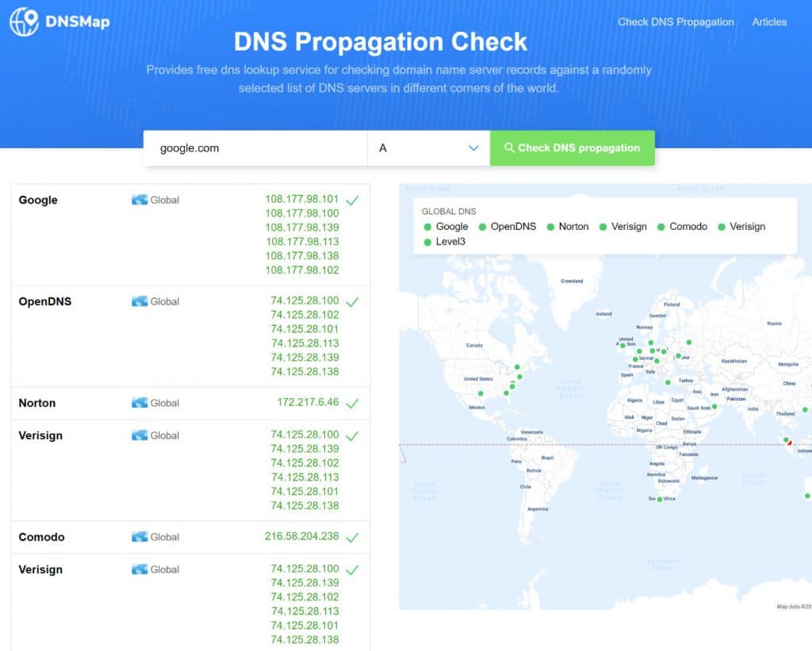Click the chevron arrow of record type selector
This screenshot has height=651, width=812.
[x=473, y=148]
